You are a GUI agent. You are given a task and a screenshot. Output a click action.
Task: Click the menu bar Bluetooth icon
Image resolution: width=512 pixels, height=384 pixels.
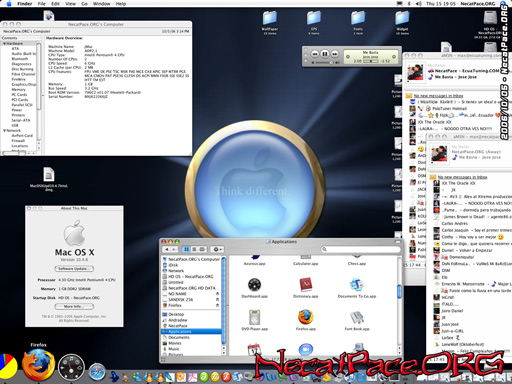click(409, 4)
